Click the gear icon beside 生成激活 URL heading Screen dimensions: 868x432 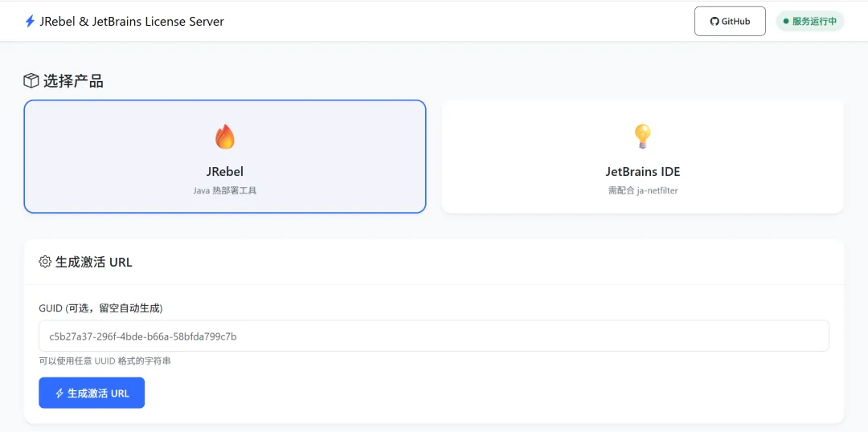tap(45, 262)
